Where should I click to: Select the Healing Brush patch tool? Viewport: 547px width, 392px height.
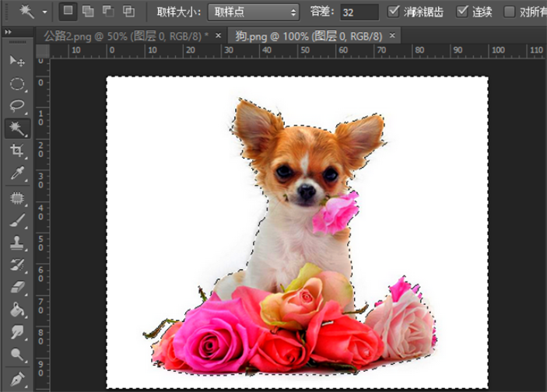(x=17, y=198)
